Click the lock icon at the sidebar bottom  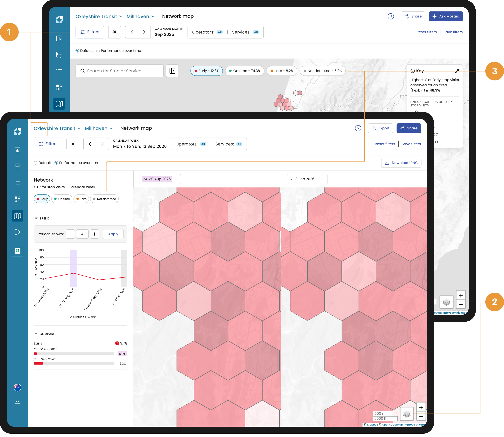click(17, 404)
